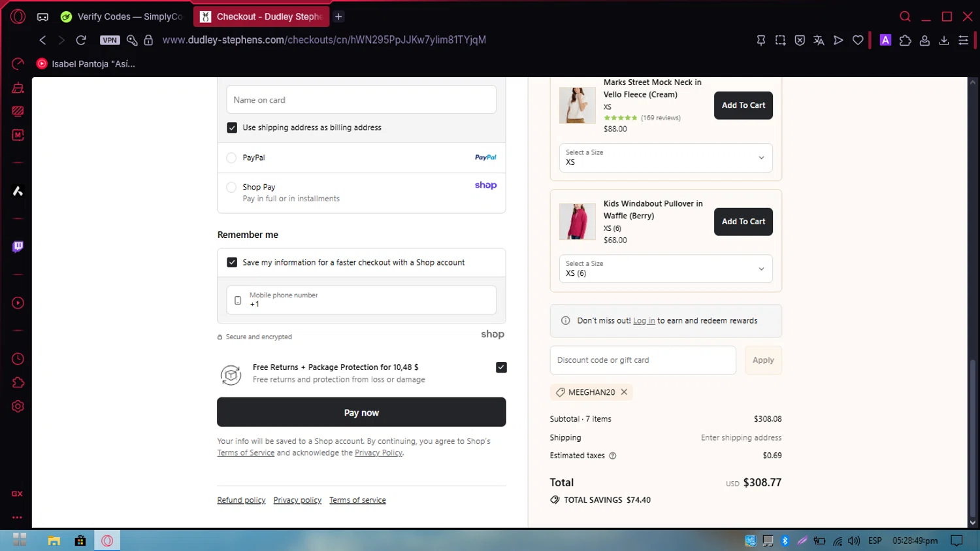
Task: Open browser search magnifier icon
Action: (x=905, y=16)
